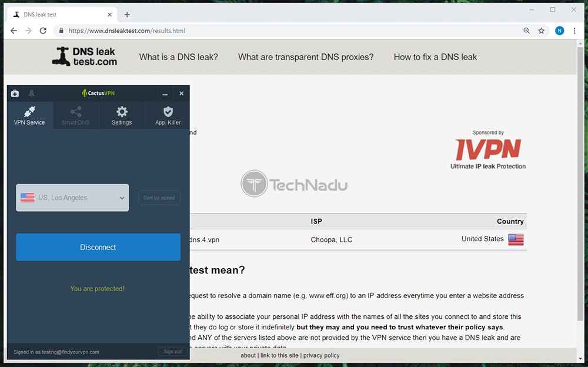
Task: Click the Ultimate IP leak Protection text
Action: [488, 166]
